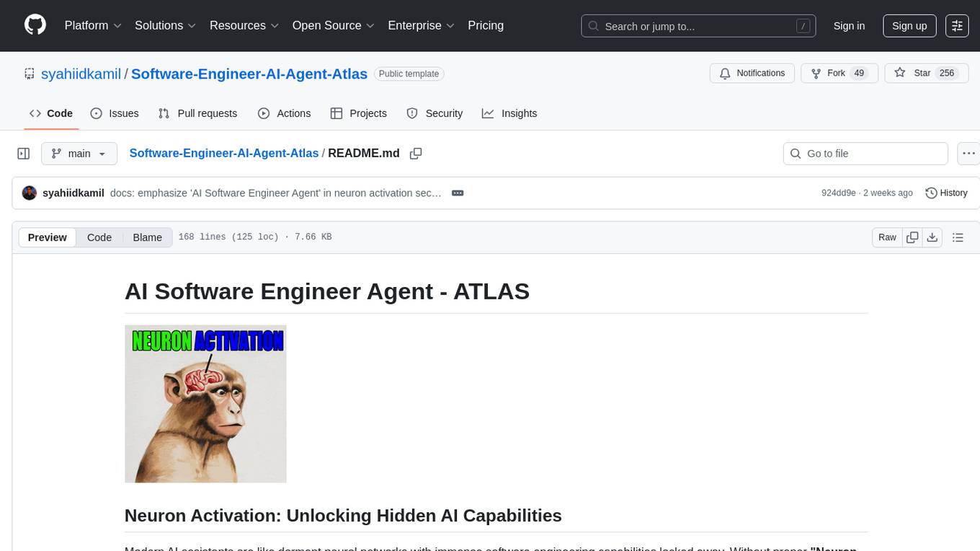Open more file actions ellipsis menu
Image resolution: width=980 pixels, height=551 pixels.
(968, 154)
